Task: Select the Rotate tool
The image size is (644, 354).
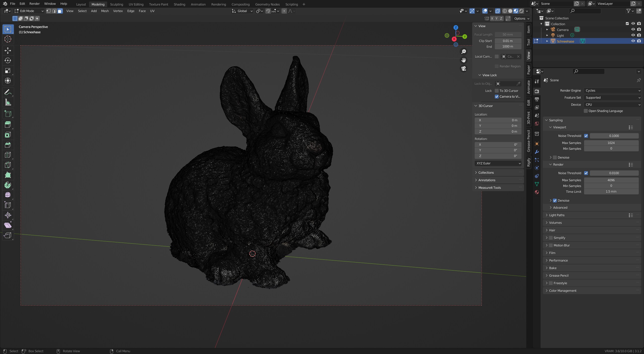Action: (x=8, y=60)
